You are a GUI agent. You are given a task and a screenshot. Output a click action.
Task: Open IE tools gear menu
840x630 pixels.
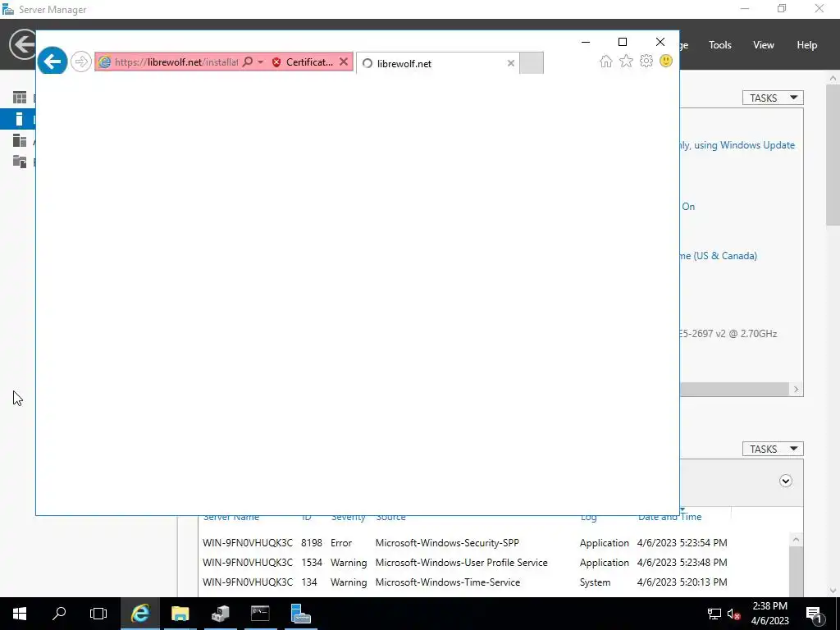(646, 61)
